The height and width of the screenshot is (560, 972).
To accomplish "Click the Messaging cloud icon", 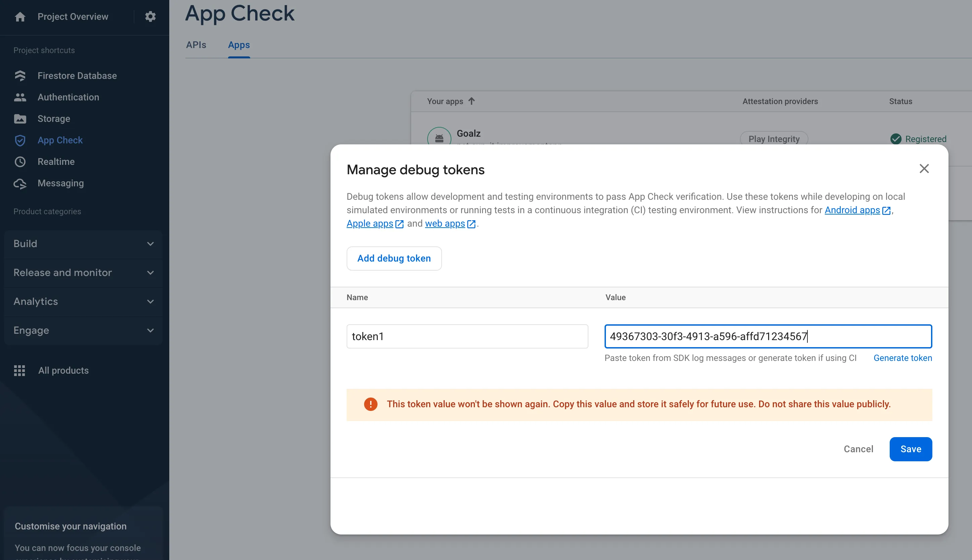I will coord(20,183).
